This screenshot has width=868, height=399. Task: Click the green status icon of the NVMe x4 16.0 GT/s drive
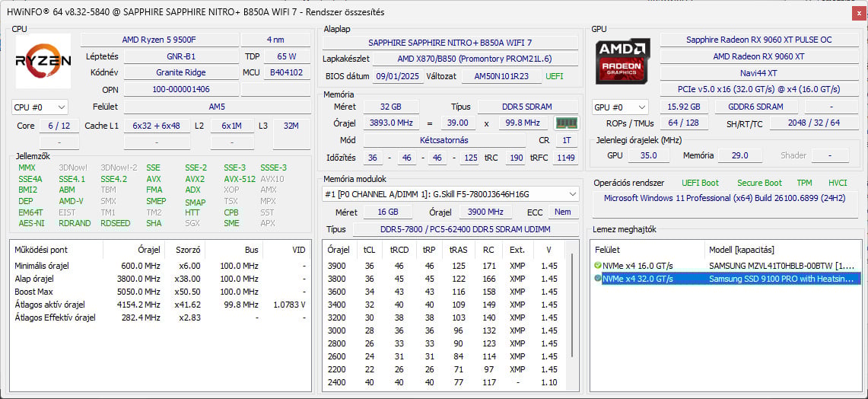coord(597,266)
